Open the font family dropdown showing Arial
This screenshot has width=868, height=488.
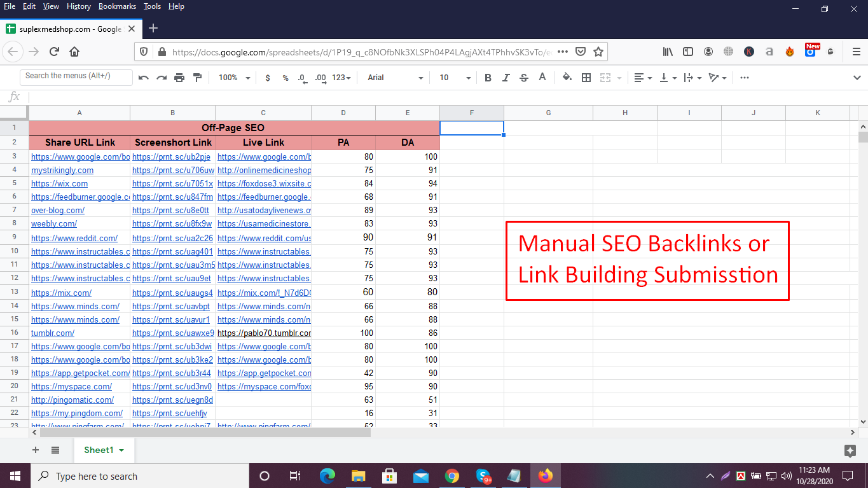(393, 77)
